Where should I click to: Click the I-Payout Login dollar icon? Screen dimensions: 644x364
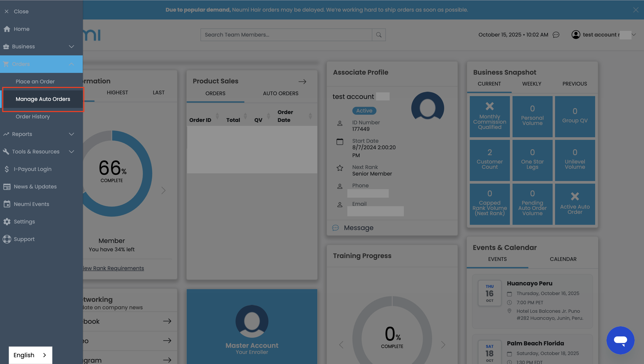tap(7, 169)
